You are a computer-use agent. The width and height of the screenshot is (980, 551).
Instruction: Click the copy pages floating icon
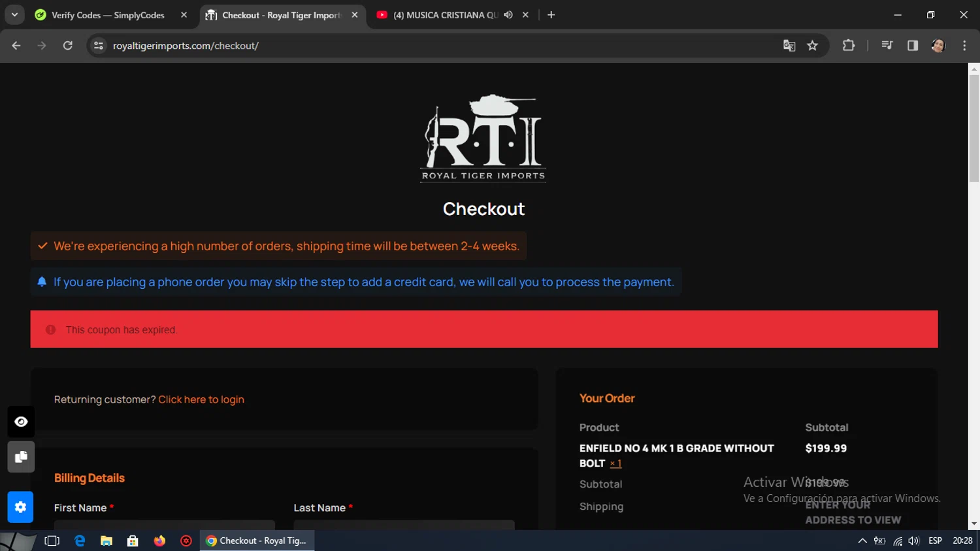tap(21, 457)
